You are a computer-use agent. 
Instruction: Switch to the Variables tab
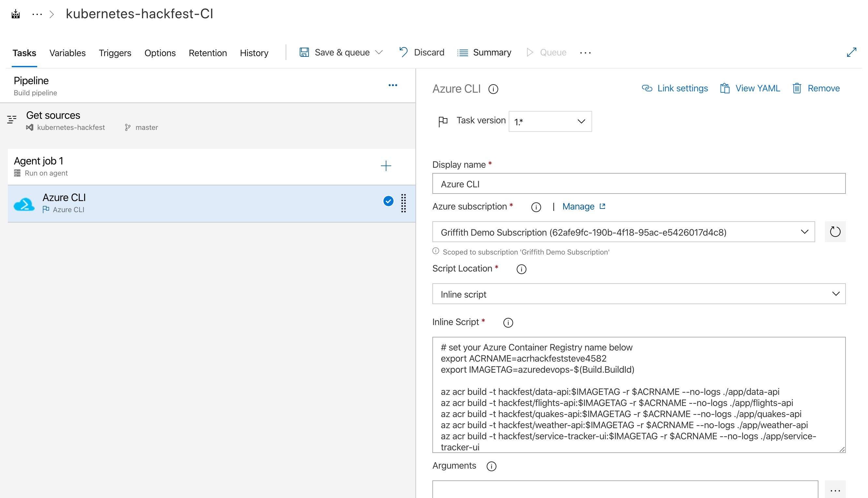click(67, 52)
